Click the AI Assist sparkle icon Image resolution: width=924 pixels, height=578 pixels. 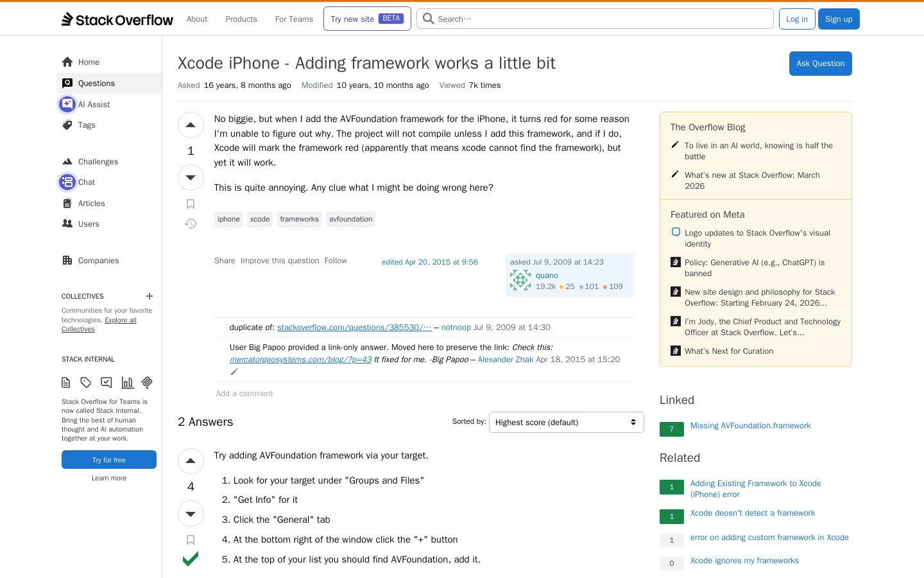point(67,104)
